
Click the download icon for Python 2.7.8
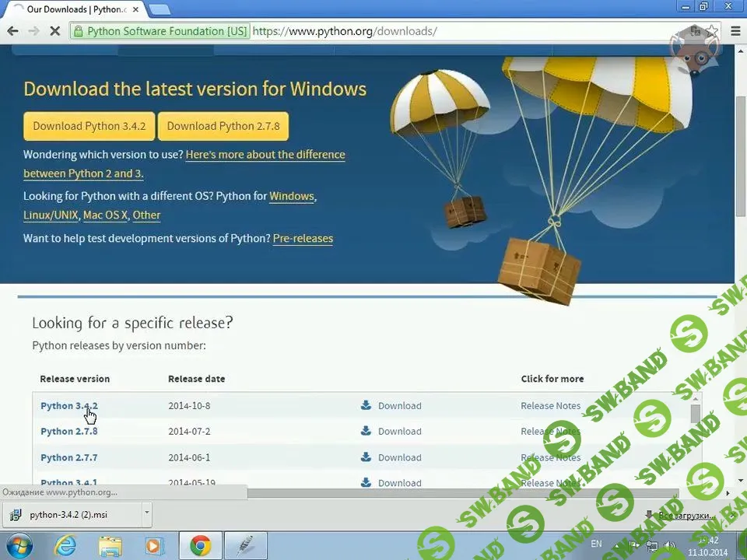pos(366,431)
